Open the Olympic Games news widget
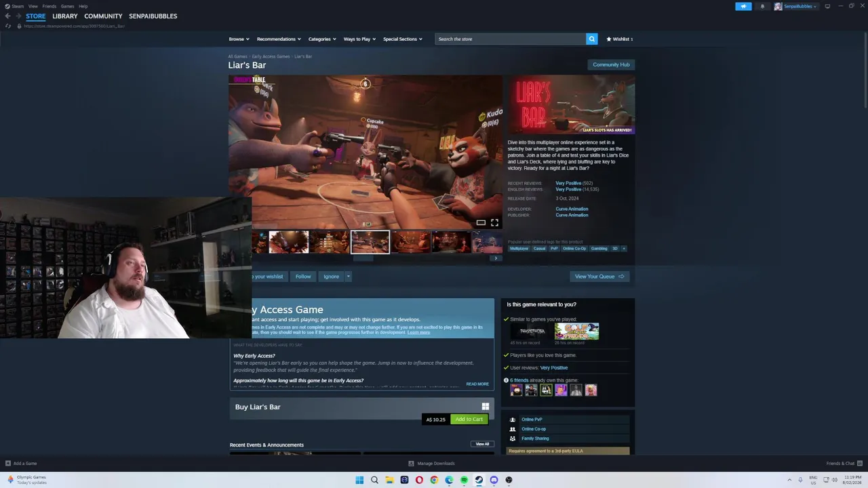 (x=27, y=479)
